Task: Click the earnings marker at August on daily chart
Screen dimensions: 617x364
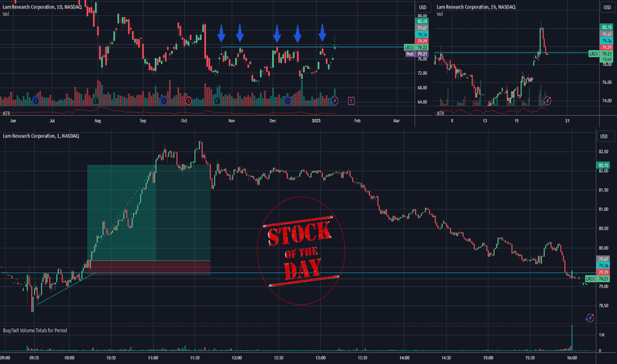Action: tap(95, 101)
